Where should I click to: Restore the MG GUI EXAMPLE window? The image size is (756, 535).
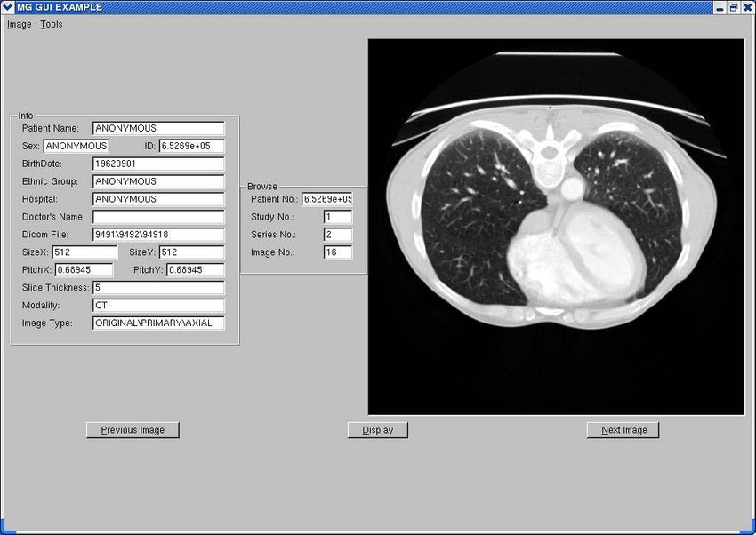pos(734,7)
